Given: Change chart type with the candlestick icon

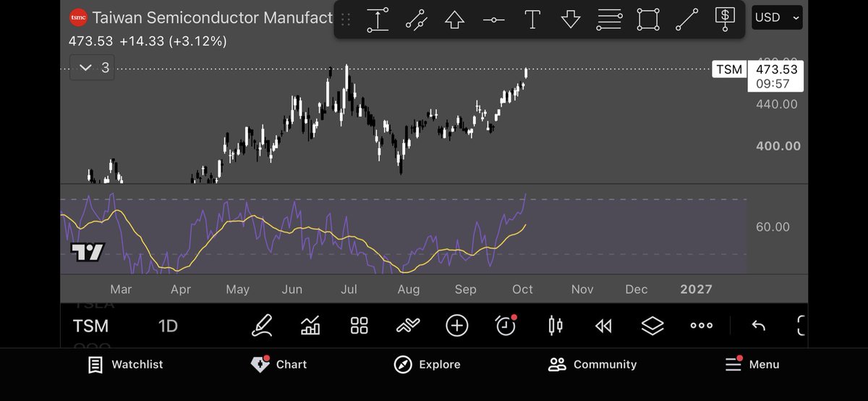Looking at the screenshot, I should [x=556, y=326].
